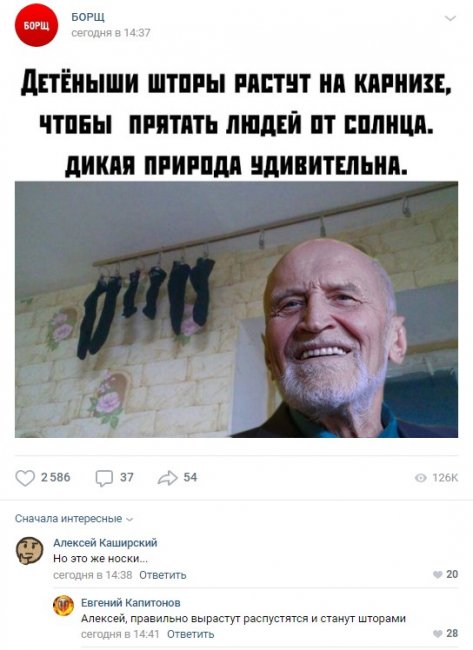Click comment timestamp сегодня в 14:38
The height and width of the screenshot is (650, 473).
pyautogui.click(x=92, y=575)
